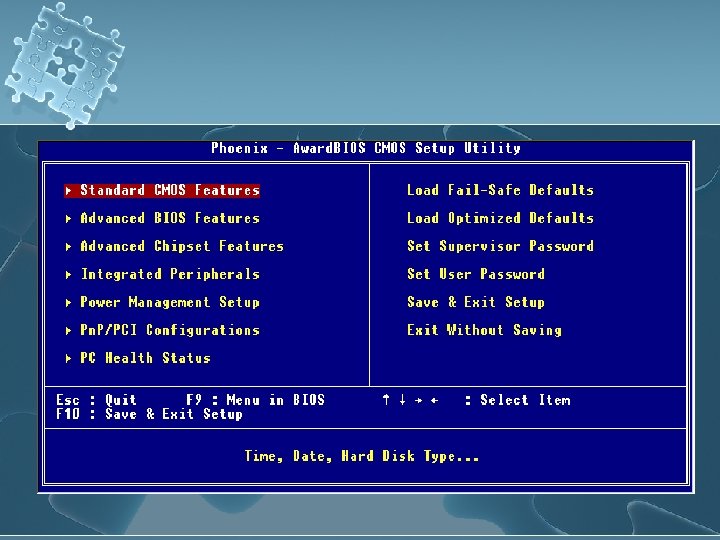Select Standard CMOS Features menu entry
The image size is (720, 540).
click(x=162, y=190)
